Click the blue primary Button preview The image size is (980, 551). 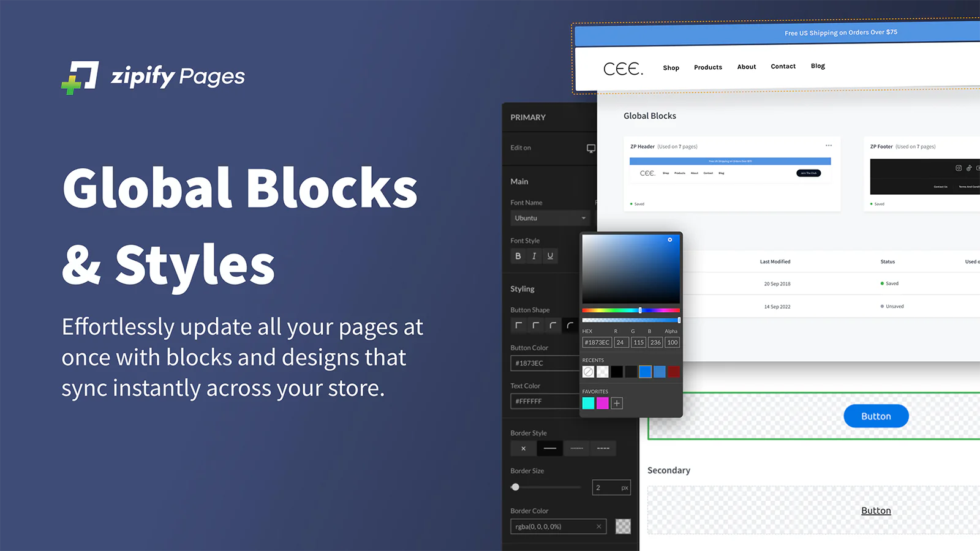click(x=876, y=416)
